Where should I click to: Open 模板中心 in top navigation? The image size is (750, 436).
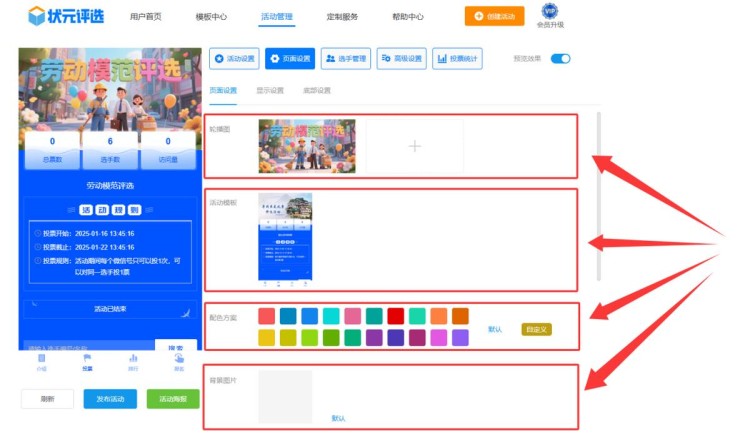coord(211,17)
